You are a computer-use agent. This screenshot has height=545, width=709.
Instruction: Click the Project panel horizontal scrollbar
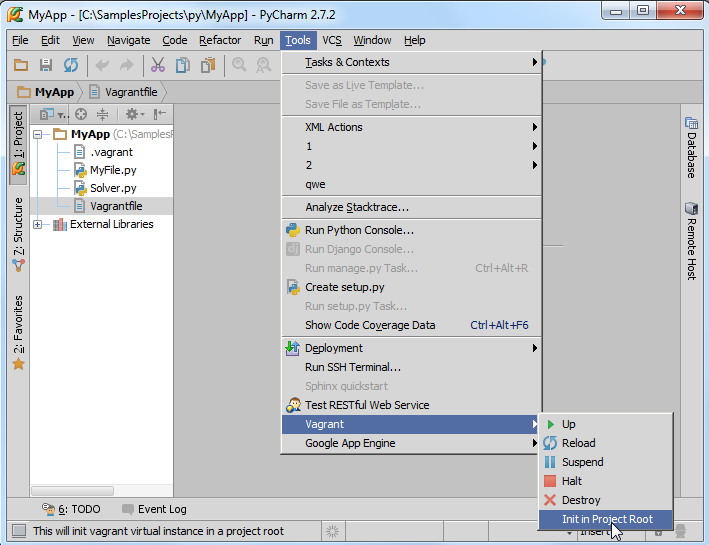tap(72, 491)
